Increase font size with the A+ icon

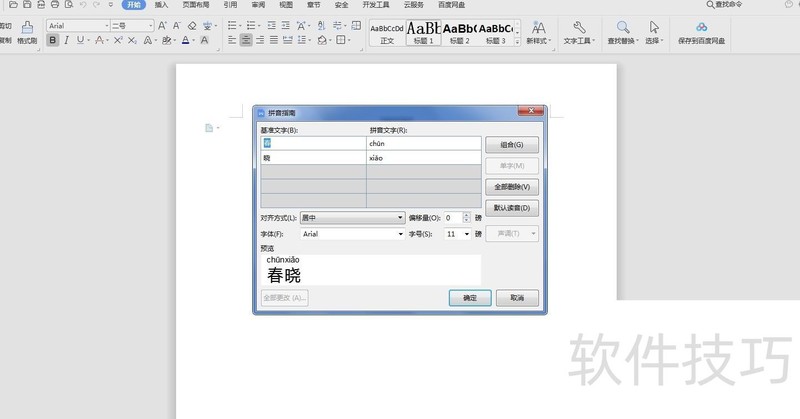(162, 26)
